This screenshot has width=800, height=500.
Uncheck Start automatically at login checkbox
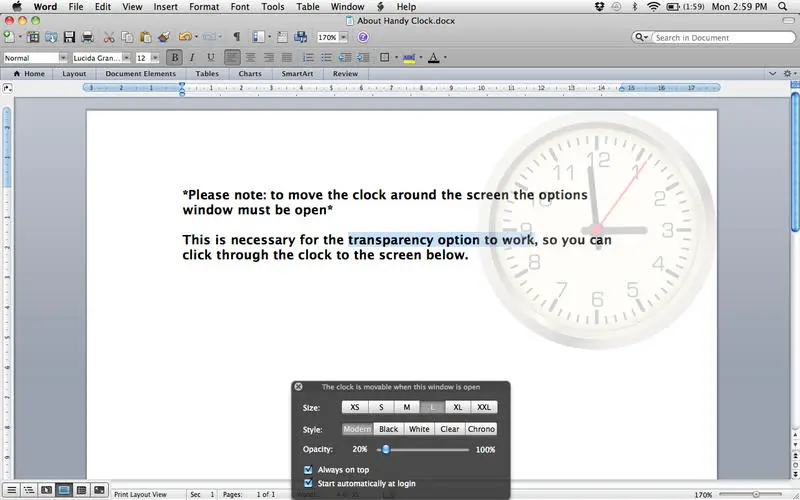[x=308, y=483]
